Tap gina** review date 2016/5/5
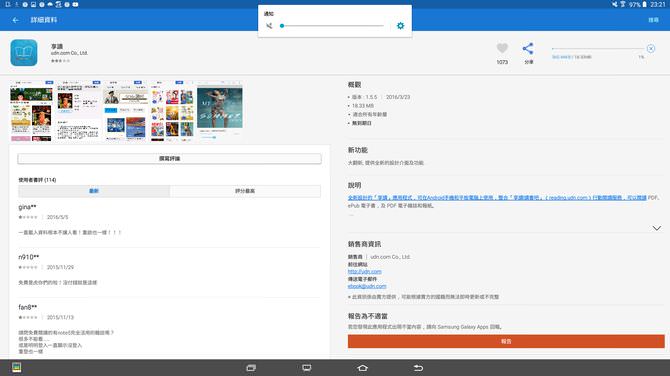 tap(57, 217)
